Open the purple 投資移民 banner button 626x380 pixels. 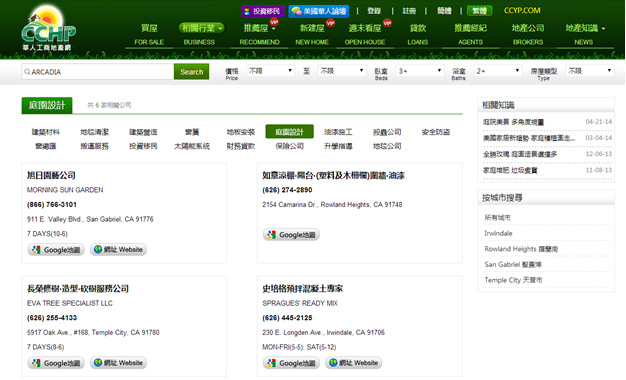point(263,11)
